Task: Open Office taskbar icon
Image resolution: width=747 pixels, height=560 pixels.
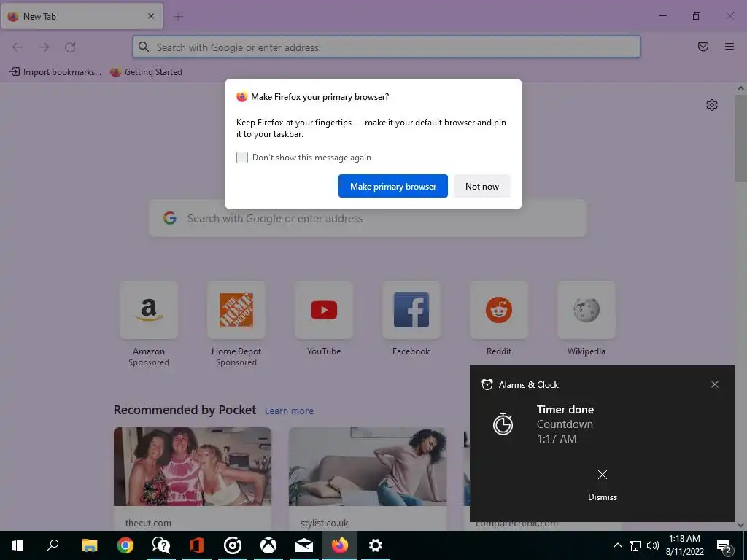Action: click(x=197, y=545)
